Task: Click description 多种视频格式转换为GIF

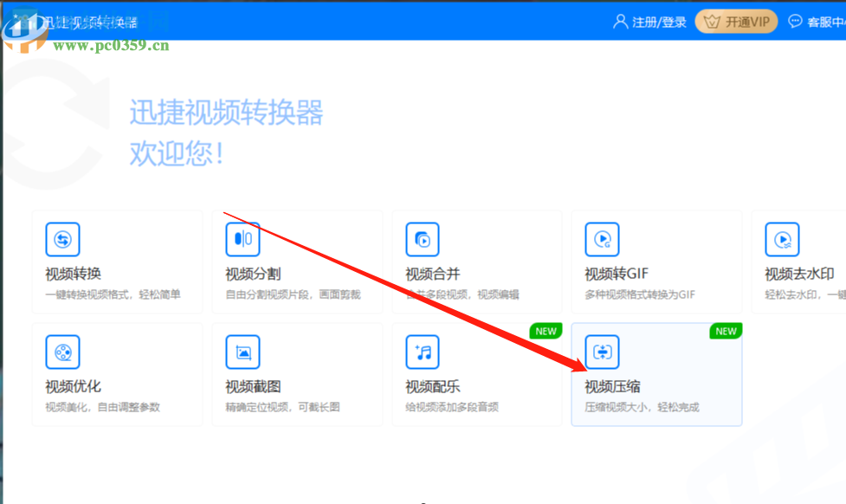Action: pyautogui.click(x=640, y=294)
